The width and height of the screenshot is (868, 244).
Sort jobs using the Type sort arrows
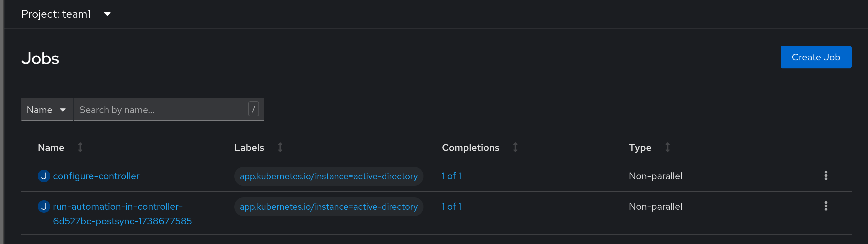pyautogui.click(x=668, y=147)
